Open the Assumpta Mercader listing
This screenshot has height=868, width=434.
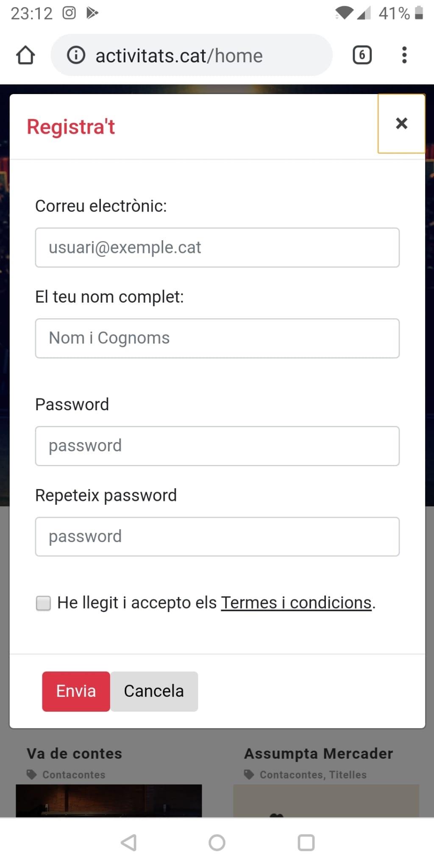[x=319, y=754]
